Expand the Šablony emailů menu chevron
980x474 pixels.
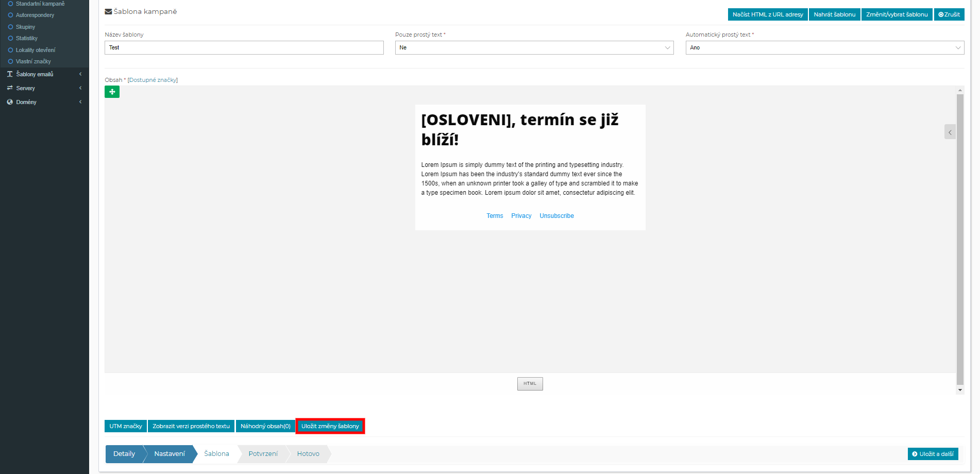click(80, 74)
